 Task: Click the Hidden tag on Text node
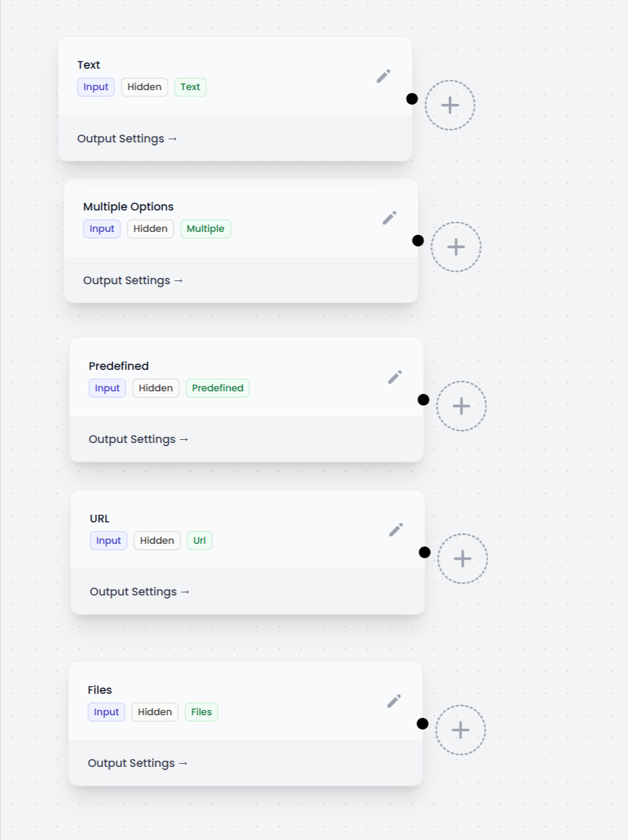144,87
